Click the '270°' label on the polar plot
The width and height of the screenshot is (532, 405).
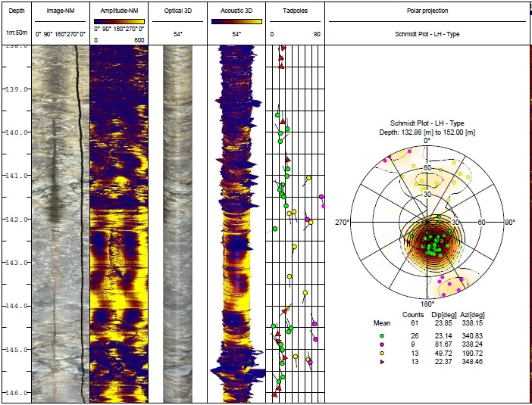point(342,223)
